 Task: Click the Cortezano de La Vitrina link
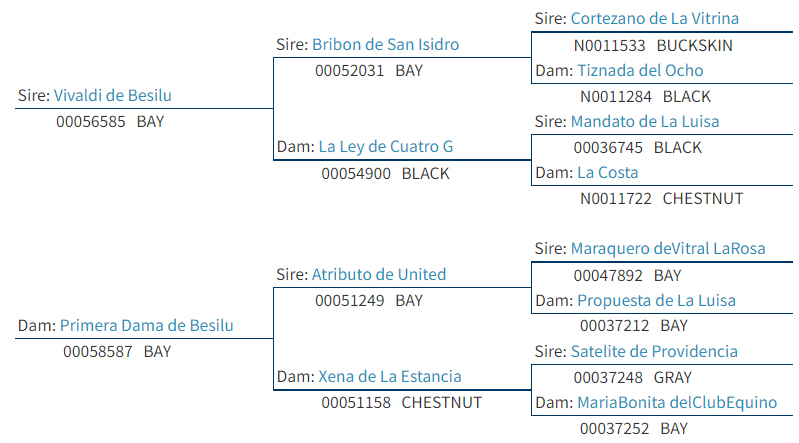[x=654, y=18]
